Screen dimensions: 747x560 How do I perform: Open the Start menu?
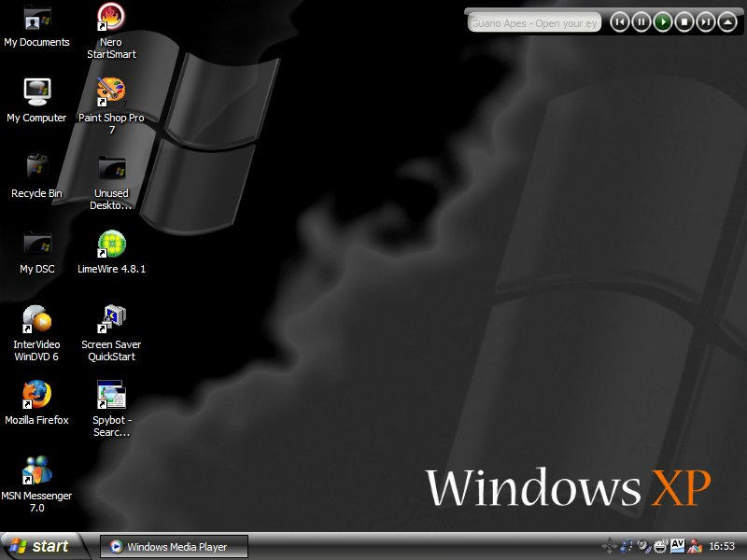pyautogui.click(x=42, y=546)
